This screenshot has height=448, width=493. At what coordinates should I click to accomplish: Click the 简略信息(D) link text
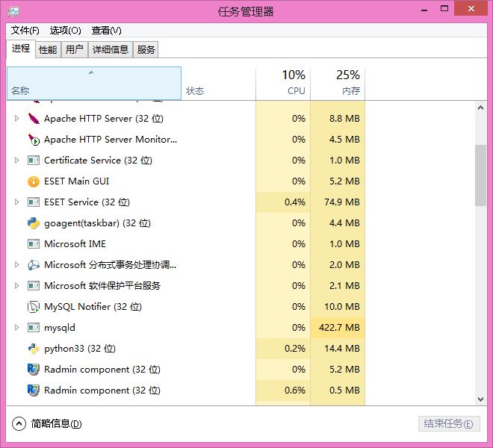(x=56, y=424)
